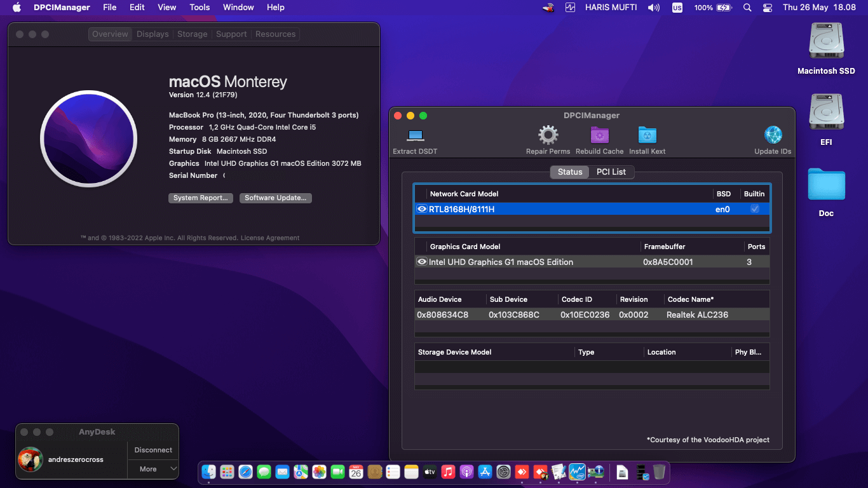Screen dimensions: 868x488
Task: Select the Overview tab
Action: [x=110, y=34]
